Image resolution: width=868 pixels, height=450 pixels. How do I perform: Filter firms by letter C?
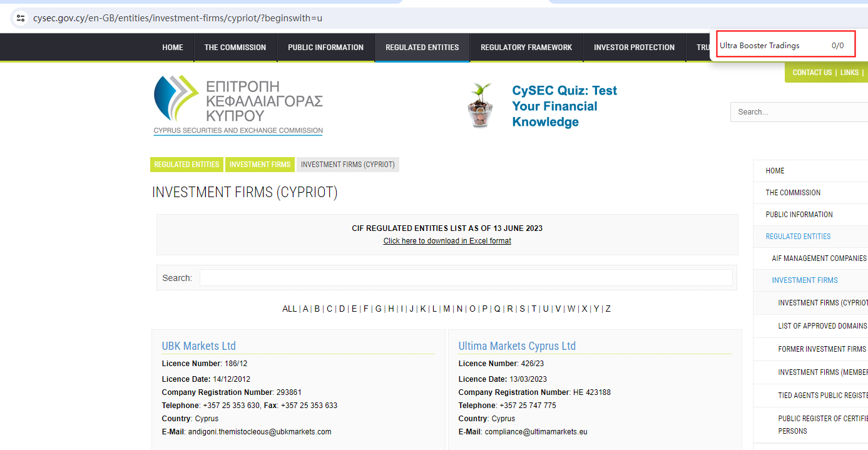pos(329,309)
